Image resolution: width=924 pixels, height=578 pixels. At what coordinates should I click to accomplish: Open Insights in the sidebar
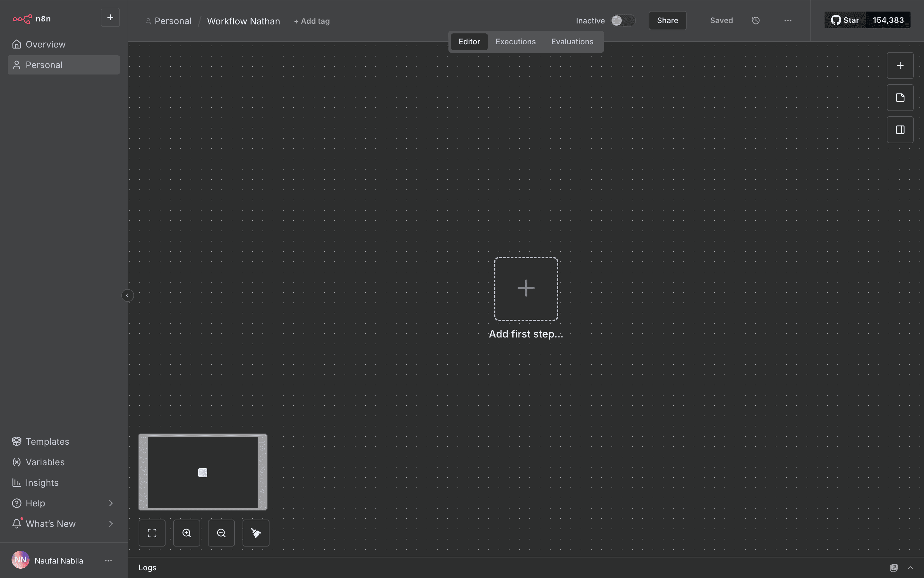click(x=64, y=483)
